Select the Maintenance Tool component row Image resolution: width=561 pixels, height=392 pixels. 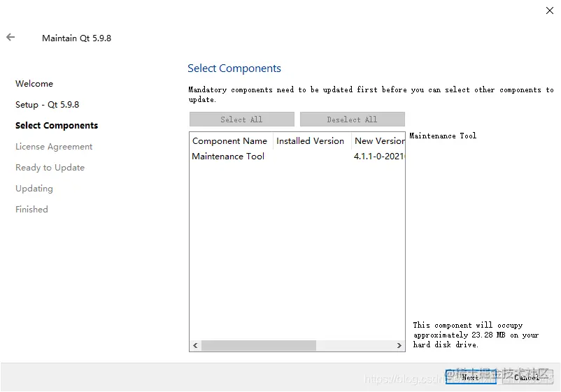point(297,157)
